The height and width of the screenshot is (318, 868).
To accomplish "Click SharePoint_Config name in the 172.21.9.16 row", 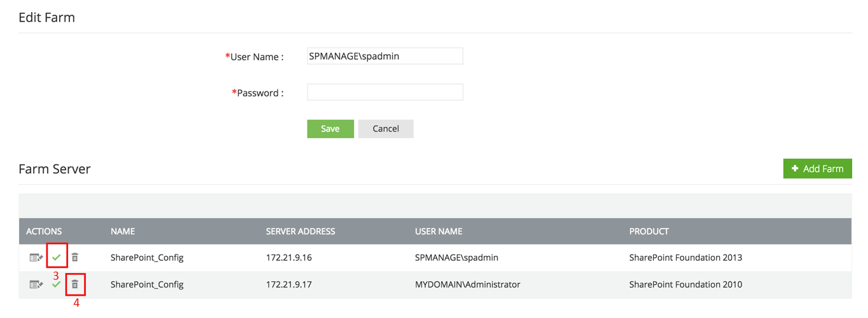I will [x=147, y=258].
